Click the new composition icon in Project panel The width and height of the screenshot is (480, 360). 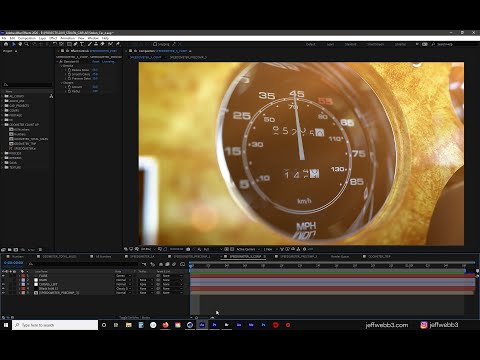coord(16,249)
